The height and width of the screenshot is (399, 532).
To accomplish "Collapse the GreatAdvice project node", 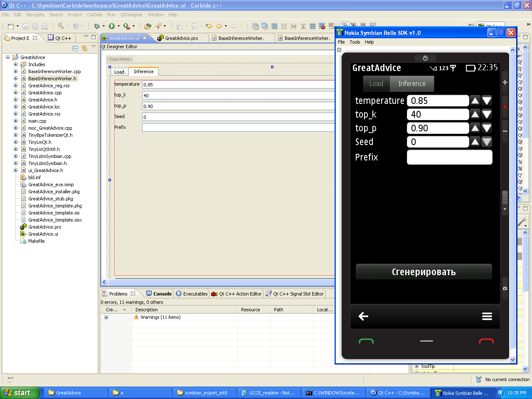I will coord(7,57).
